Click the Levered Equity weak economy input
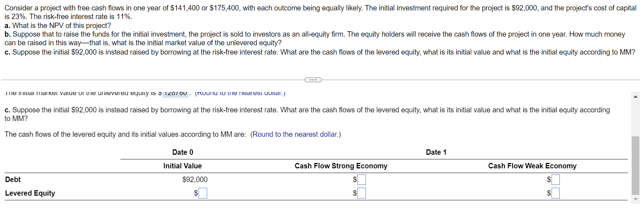 [x=556, y=193]
